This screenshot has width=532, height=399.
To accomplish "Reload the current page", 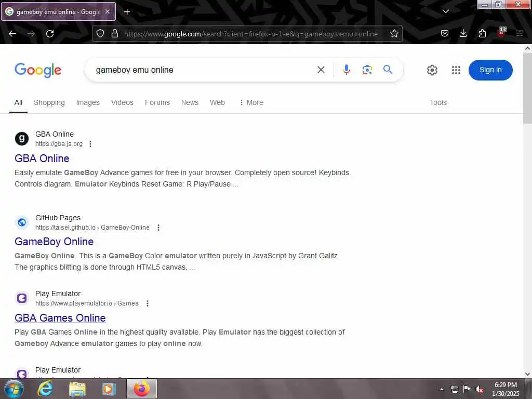I will 50,34.
